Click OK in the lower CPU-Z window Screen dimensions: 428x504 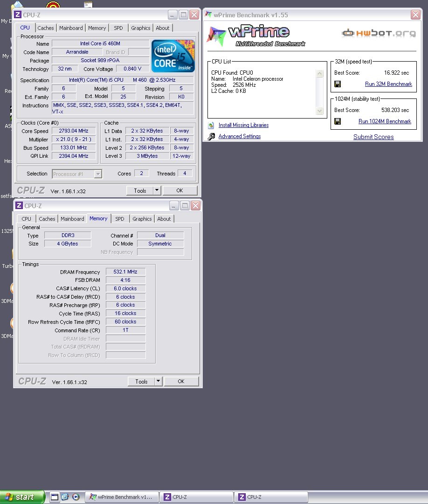181,382
